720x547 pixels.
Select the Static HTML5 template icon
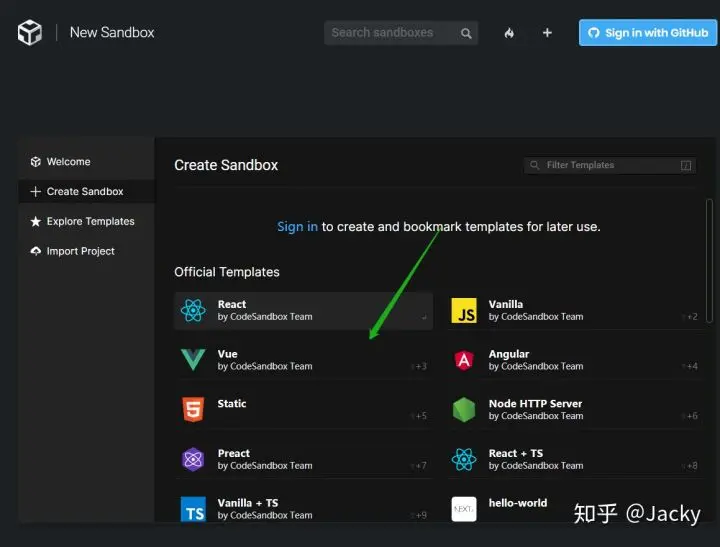[x=193, y=409]
